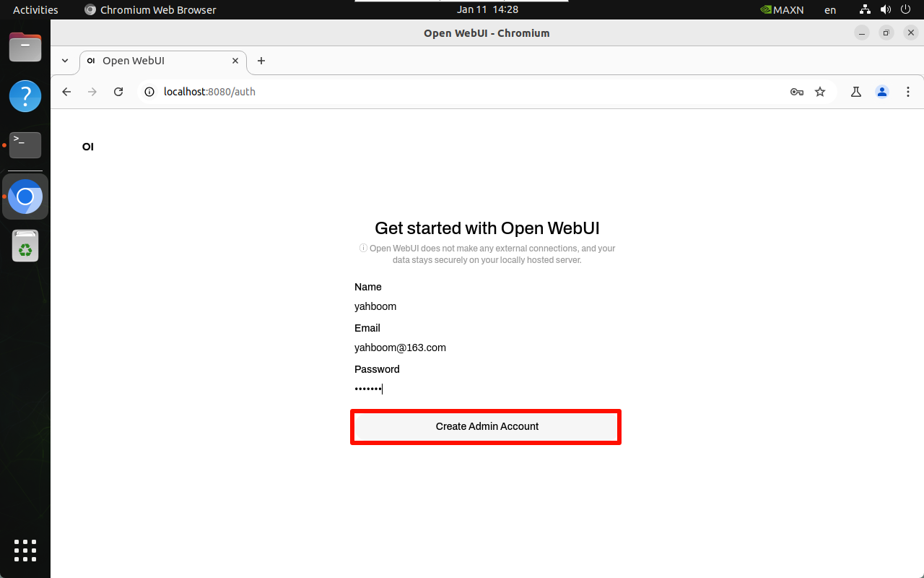The image size is (924, 578).
Task: Open the browser profile avatar
Action: [882, 92]
